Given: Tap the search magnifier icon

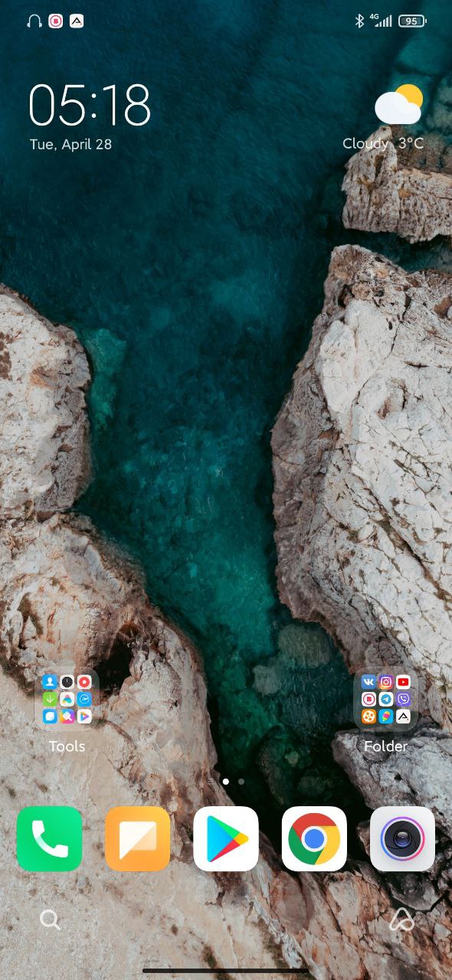Looking at the screenshot, I should click(x=50, y=920).
